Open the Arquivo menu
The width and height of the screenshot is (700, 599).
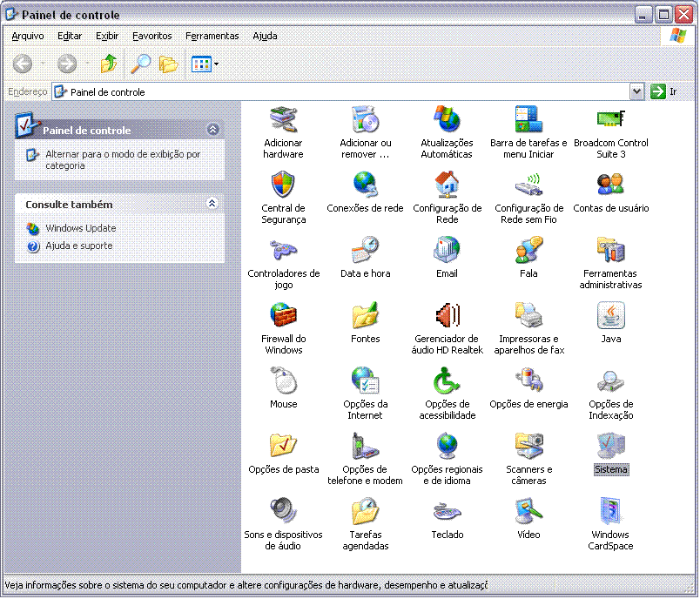pos(28,36)
